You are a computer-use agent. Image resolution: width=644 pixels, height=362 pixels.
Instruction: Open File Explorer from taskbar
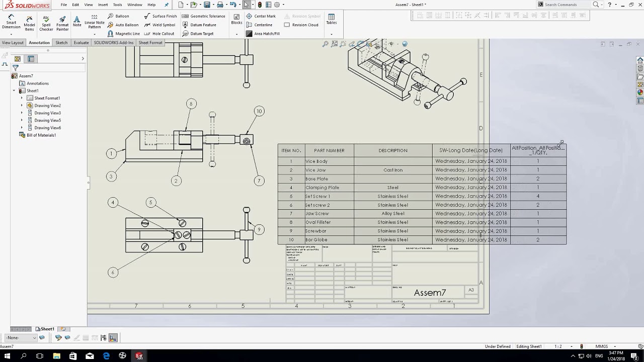[56, 356]
